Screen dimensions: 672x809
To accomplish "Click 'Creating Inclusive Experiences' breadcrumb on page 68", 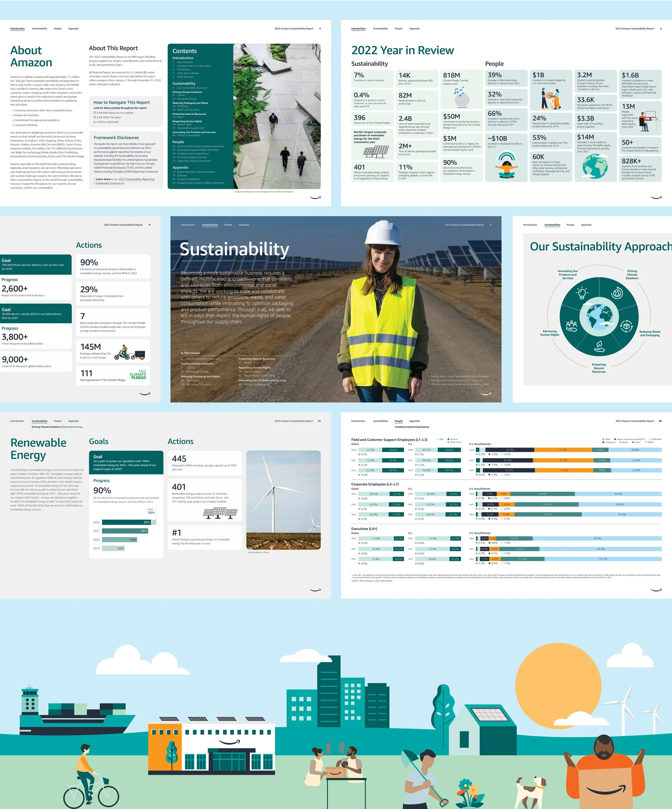I will (x=412, y=427).
